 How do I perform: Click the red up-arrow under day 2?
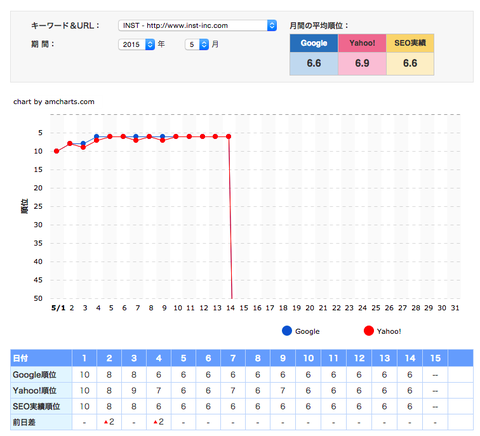106,422
